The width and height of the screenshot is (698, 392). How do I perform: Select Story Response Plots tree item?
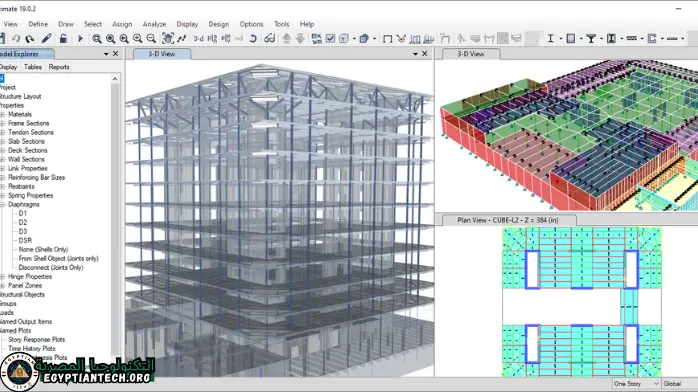coord(37,339)
